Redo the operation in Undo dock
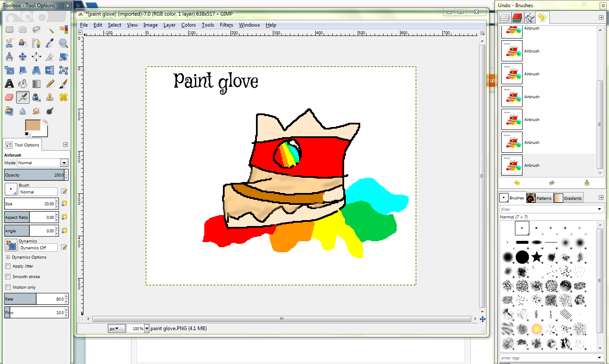This screenshot has width=609, height=364. (x=552, y=183)
